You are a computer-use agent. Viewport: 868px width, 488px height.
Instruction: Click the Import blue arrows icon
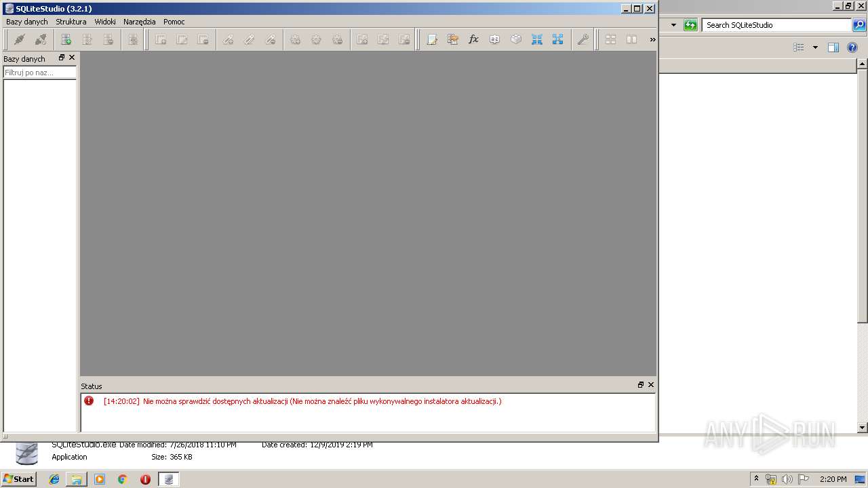click(x=537, y=39)
